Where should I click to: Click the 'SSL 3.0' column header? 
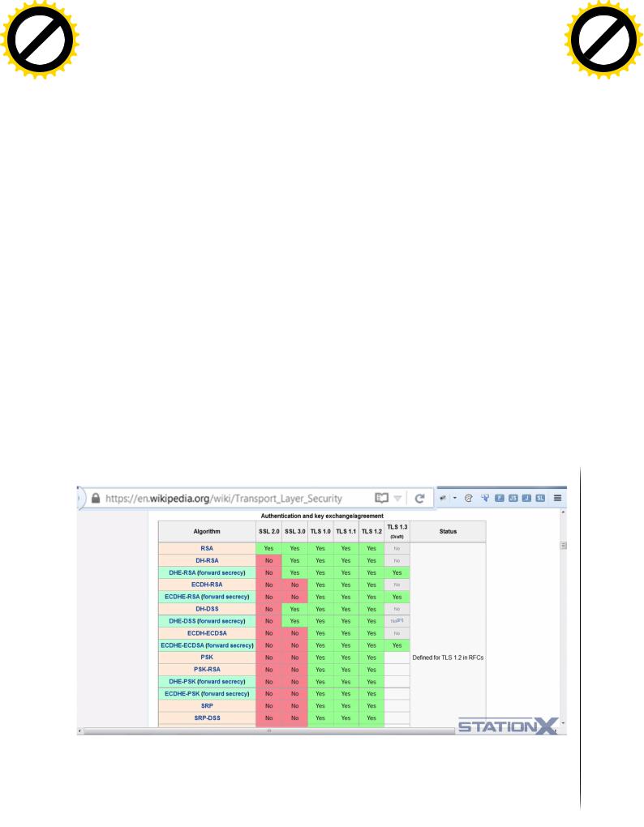(x=295, y=532)
